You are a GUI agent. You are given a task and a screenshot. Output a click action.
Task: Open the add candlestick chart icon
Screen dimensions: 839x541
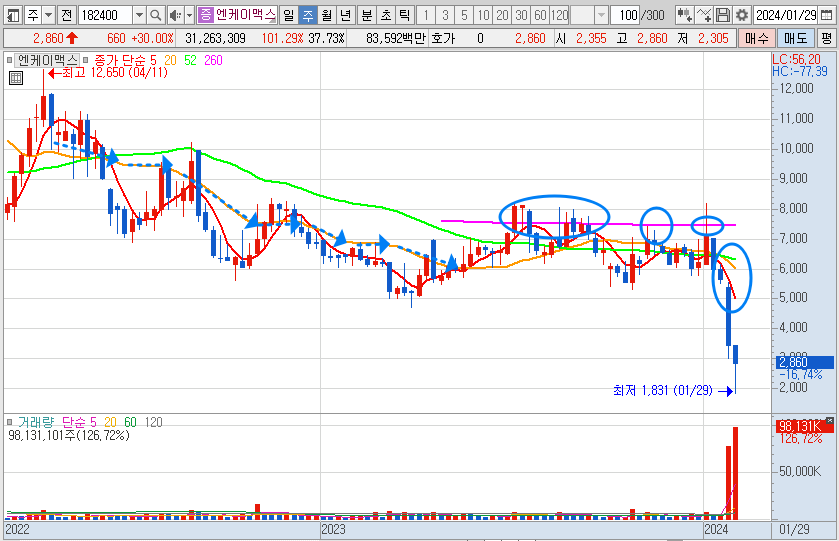pyautogui.click(x=684, y=15)
